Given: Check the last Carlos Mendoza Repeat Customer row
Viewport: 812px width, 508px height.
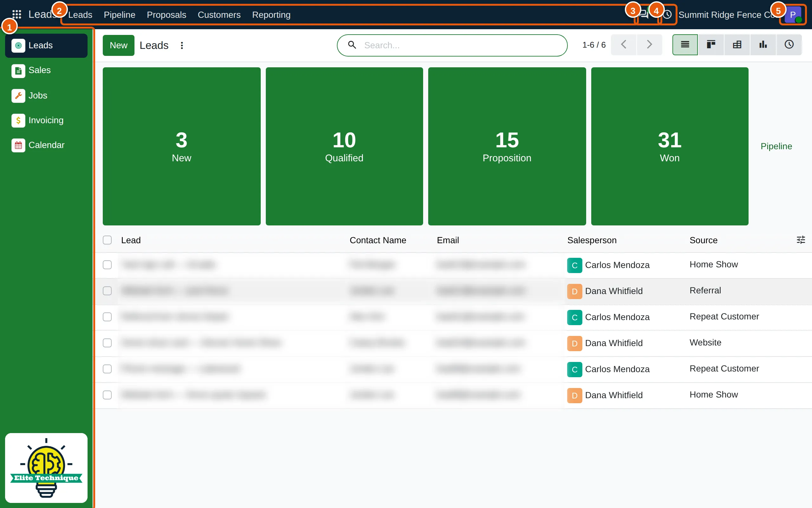Looking at the screenshot, I should (x=107, y=369).
